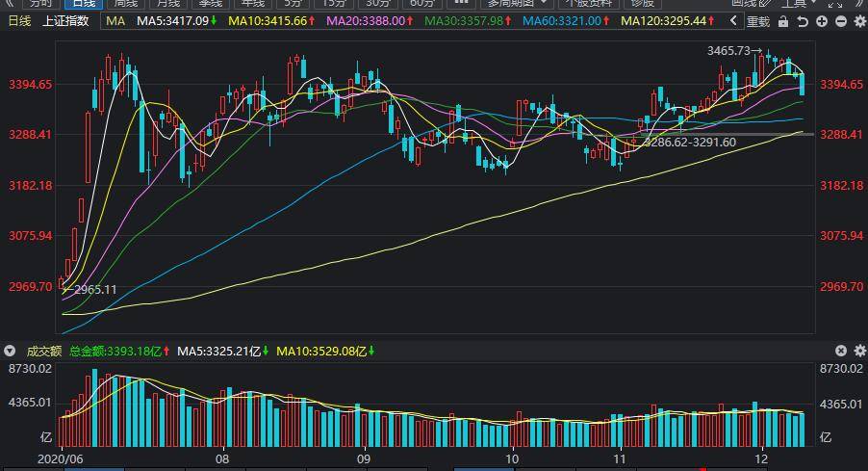
Task: Click the MA indicator label
Action: point(115,20)
